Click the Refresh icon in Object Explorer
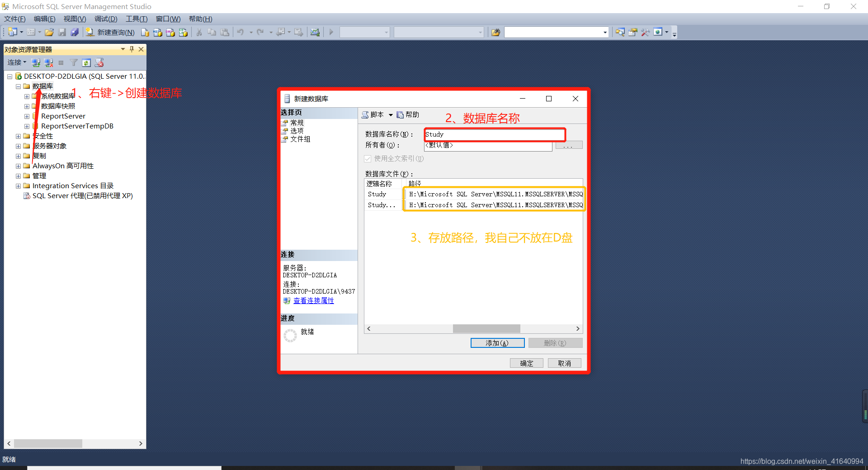 (86, 62)
